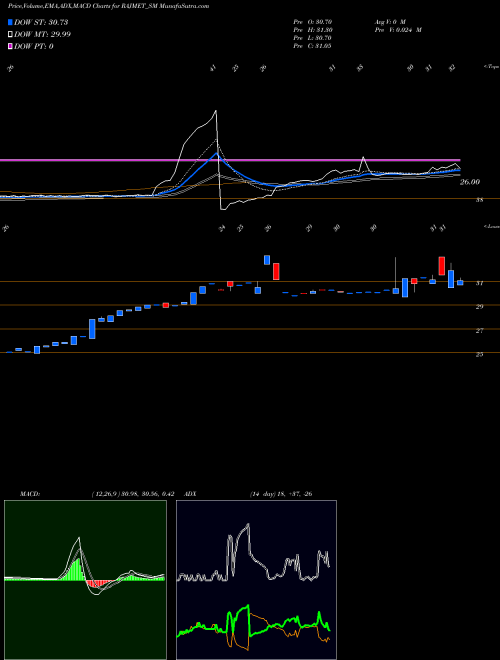500x660 pixels.
Task: Open the ADX indicator panel
Action: pyautogui.click(x=256, y=580)
